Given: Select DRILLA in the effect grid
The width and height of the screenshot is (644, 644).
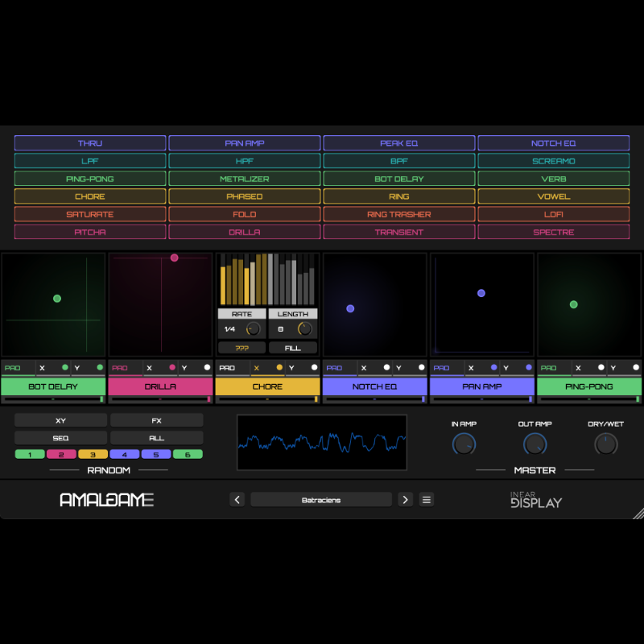Looking at the screenshot, I should point(245,232).
